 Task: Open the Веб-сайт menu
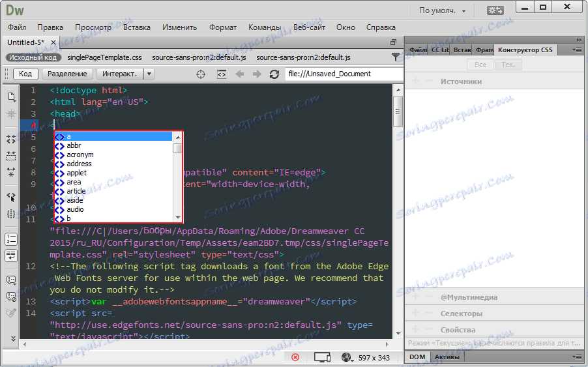coord(310,27)
